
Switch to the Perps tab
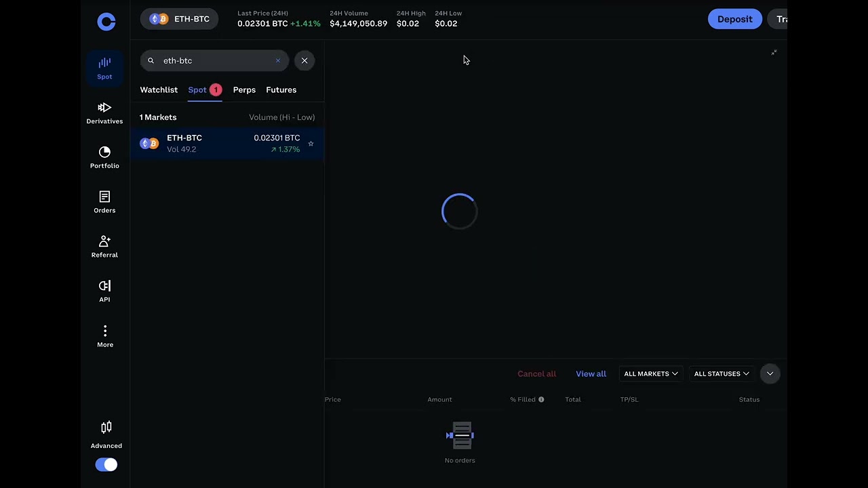coord(244,89)
